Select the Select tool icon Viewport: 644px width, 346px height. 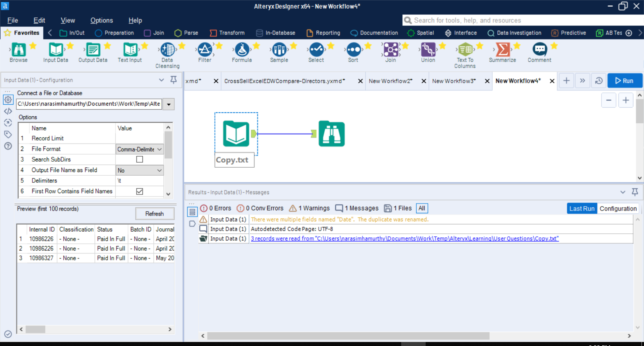pos(316,50)
